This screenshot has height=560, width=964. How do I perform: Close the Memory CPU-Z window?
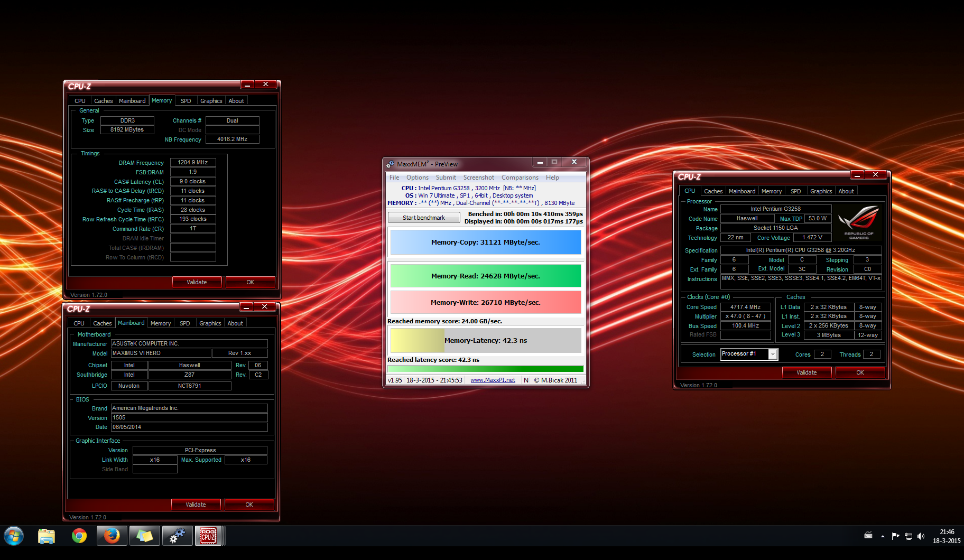pyautogui.click(x=266, y=85)
